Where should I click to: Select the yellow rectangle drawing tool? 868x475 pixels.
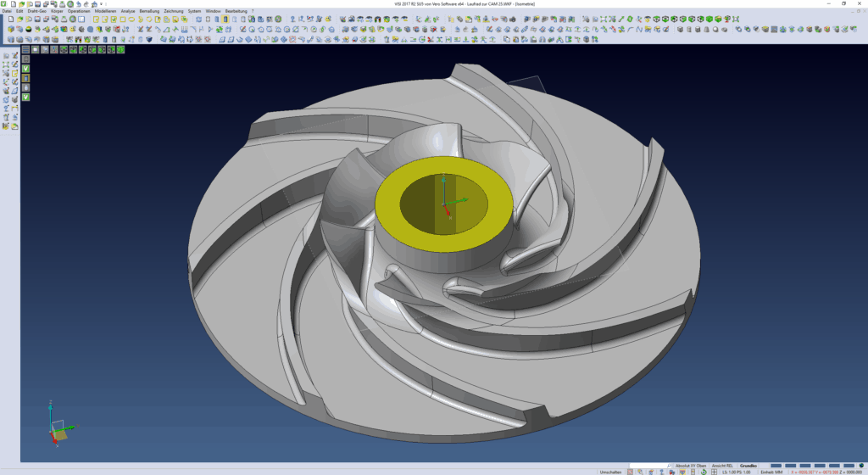click(x=122, y=19)
